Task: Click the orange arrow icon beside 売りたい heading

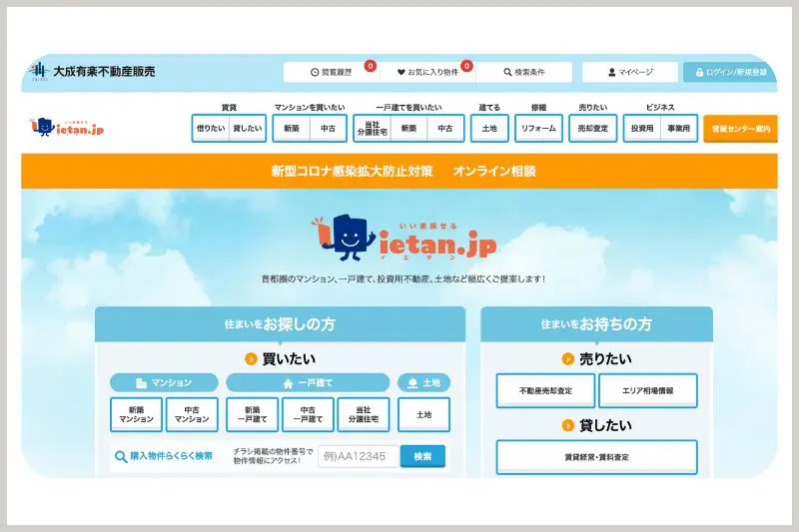Action: click(567, 359)
